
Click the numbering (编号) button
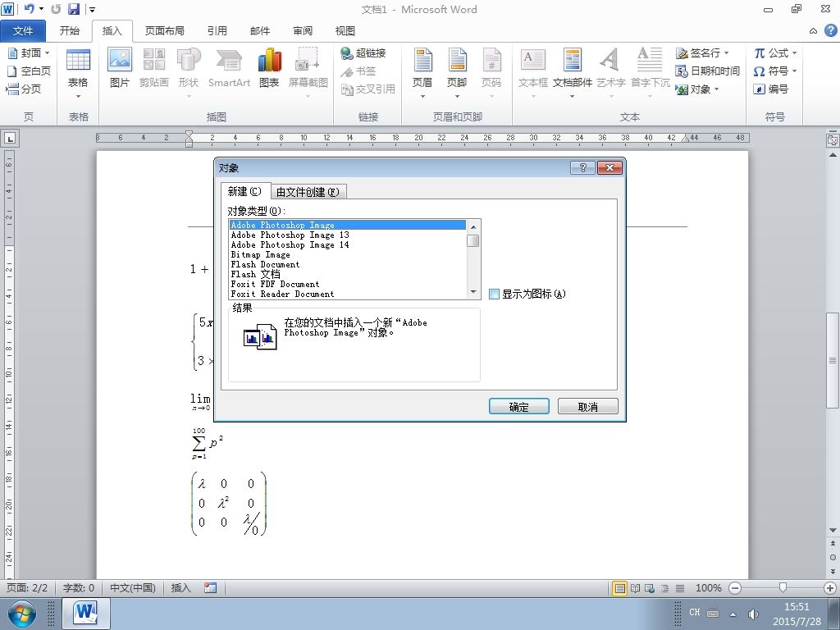770,89
